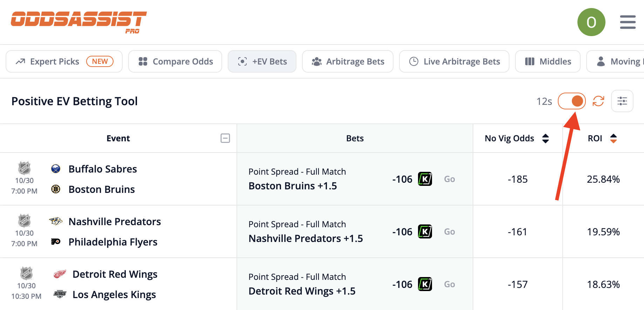Viewport: 644px width, 310px height.
Task: Click Go for the Boston Bruins bet
Action: click(x=450, y=179)
